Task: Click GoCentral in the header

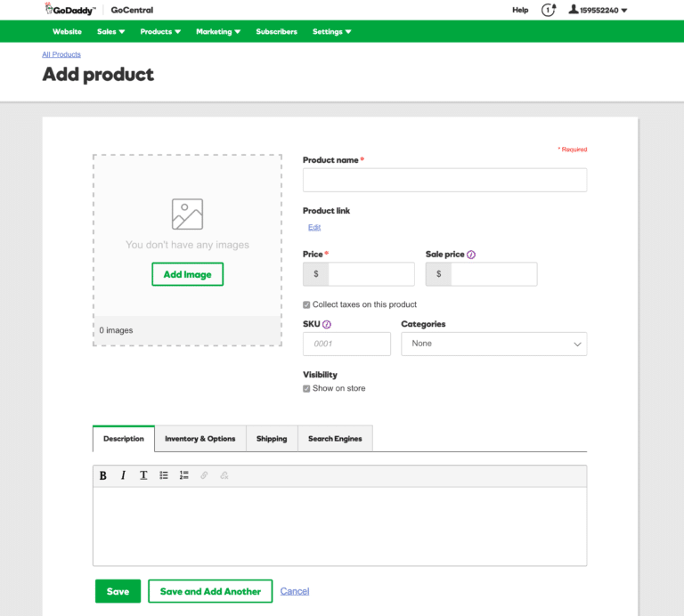Action: coord(132,10)
